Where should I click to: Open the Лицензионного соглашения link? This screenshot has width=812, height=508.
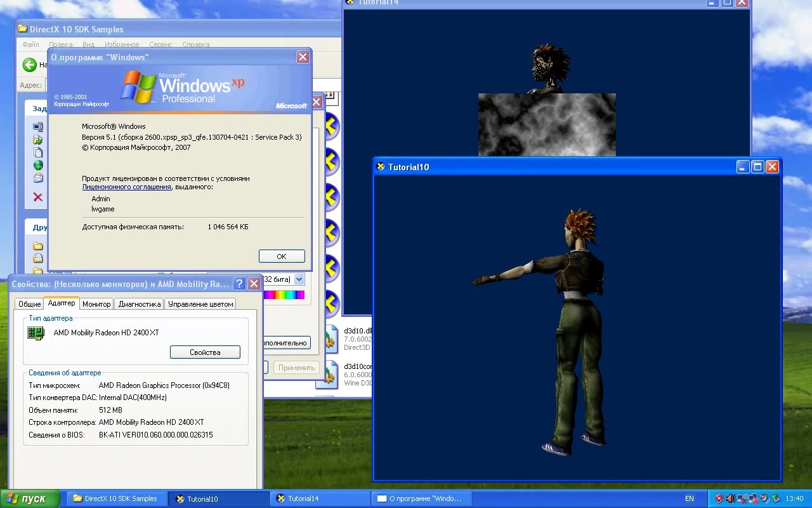(127, 187)
